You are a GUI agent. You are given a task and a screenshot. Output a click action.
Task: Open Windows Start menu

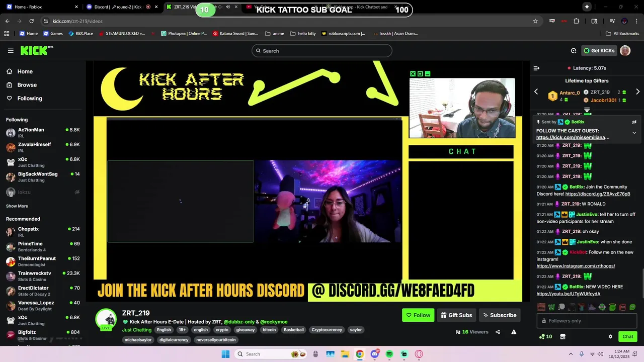225,354
